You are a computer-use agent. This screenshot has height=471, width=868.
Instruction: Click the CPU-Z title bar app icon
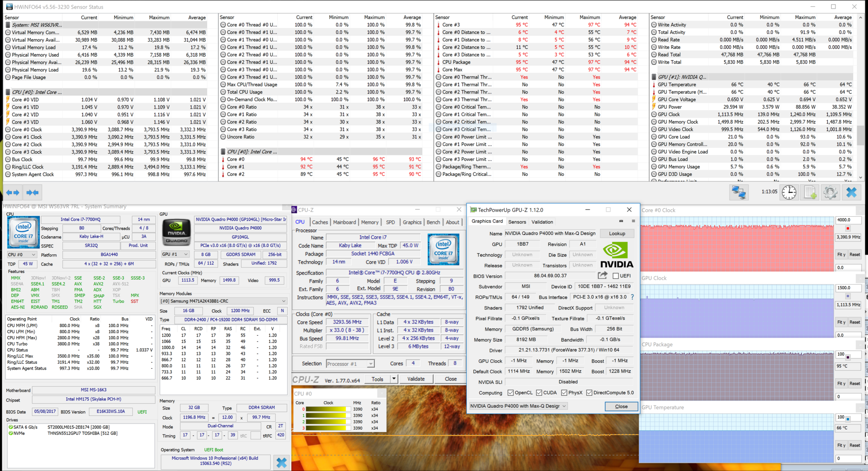tap(294, 210)
